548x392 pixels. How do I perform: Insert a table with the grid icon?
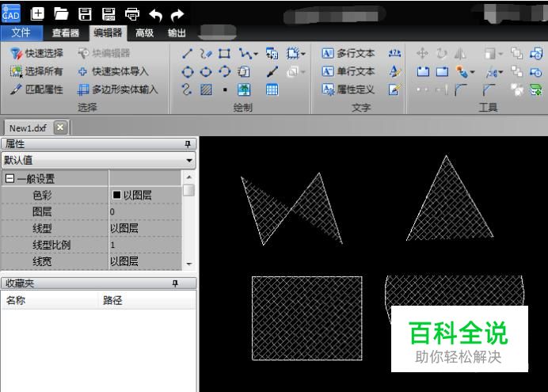point(272,89)
